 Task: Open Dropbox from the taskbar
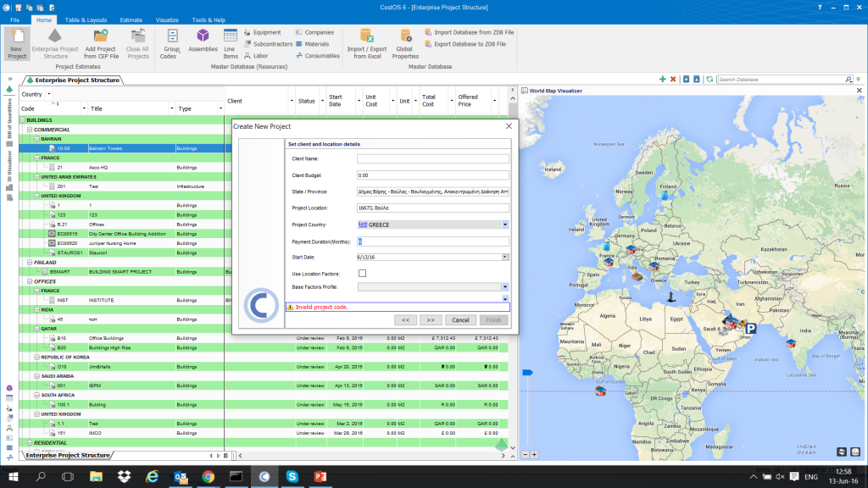(124, 476)
